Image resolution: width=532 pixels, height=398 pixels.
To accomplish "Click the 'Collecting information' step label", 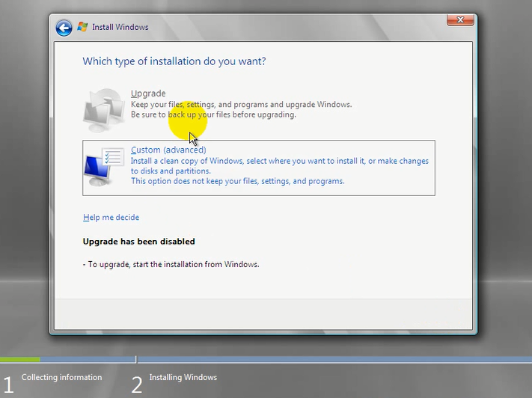I will click(x=61, y=377).
